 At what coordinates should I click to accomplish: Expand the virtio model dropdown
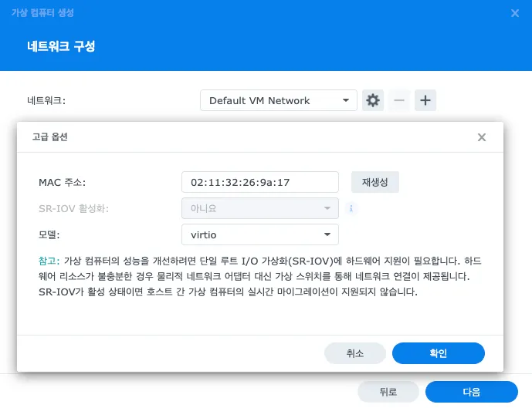click(260, 234)
